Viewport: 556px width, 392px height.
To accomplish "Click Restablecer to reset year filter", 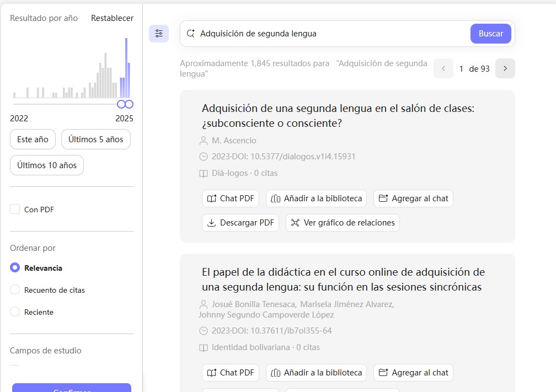I will tap(112, 18).
